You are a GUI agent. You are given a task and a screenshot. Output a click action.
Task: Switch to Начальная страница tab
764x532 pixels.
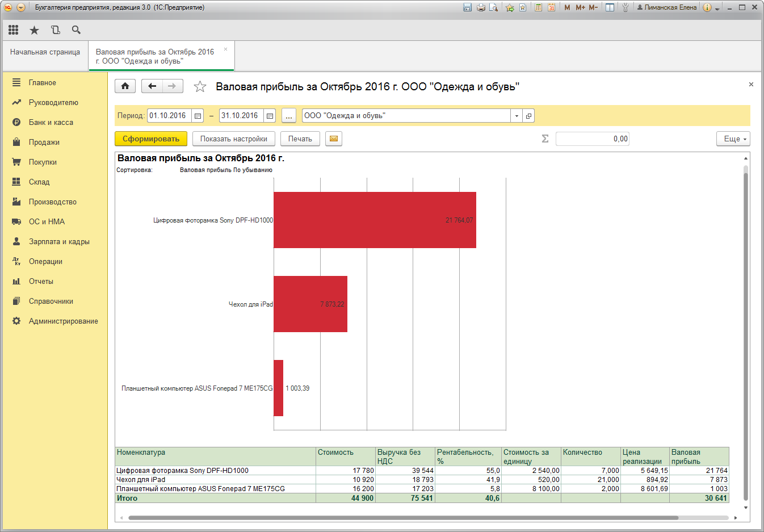(45, 52)
